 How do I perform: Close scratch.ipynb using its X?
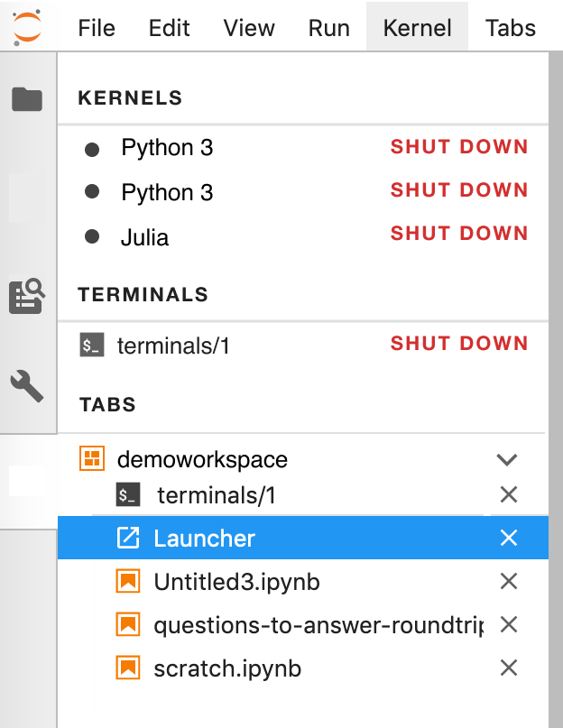coord(508,668)
